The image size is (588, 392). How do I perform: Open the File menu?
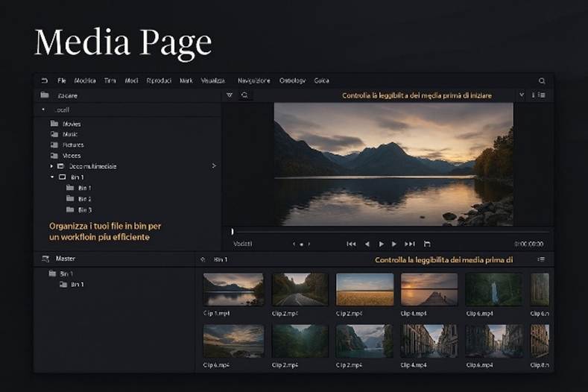(x=62, y=80)
